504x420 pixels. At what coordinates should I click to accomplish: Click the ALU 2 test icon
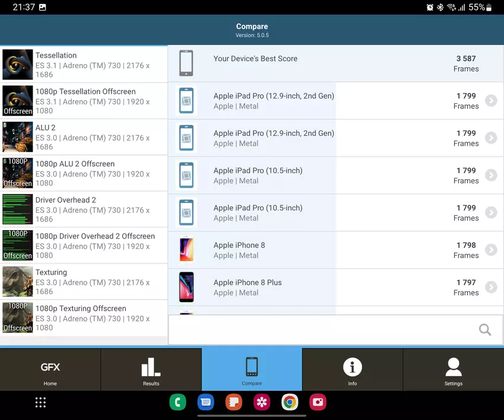click(x=18, y=137)
